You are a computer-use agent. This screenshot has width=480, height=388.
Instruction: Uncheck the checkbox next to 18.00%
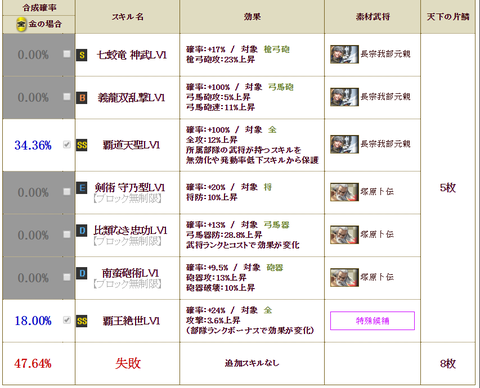67,320
